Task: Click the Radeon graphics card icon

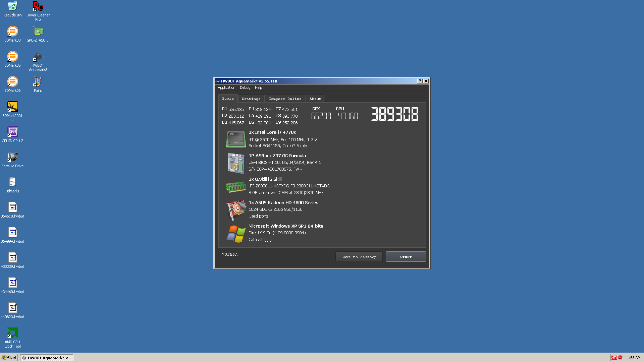Action: pyautogui.click(x=236, y=210)
